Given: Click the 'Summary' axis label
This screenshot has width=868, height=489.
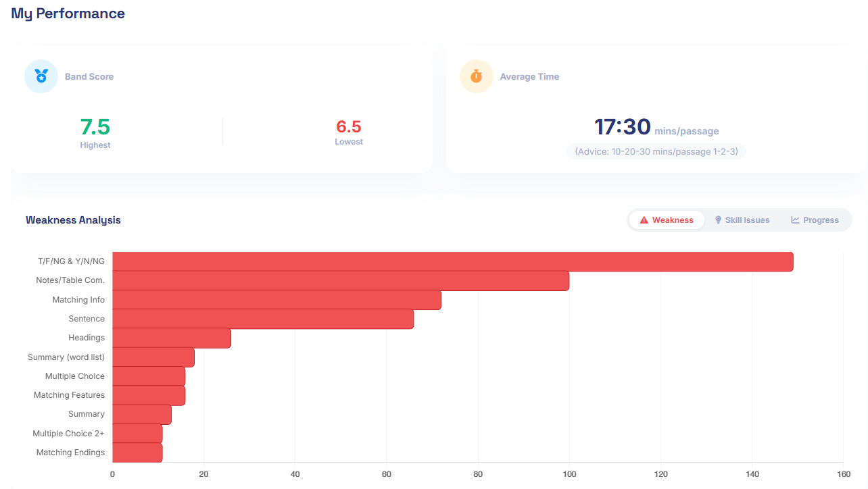Looking at the screenshot, I should 87,414.
